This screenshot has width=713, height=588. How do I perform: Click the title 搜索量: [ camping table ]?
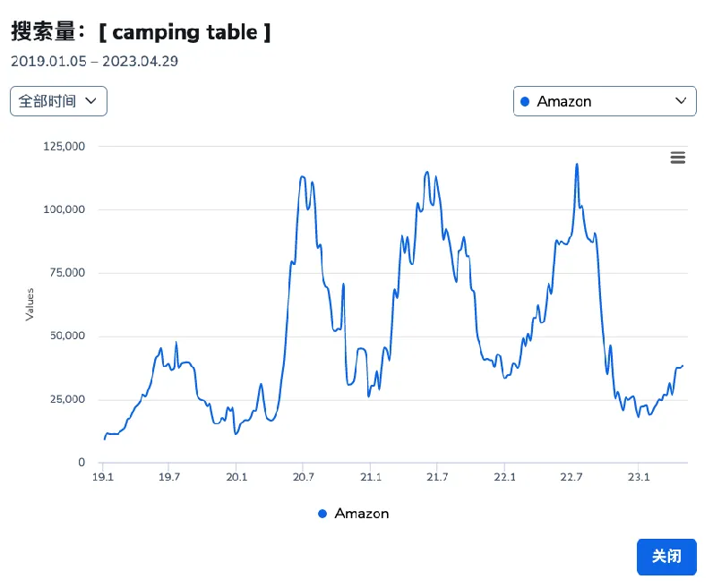[141, 32]
